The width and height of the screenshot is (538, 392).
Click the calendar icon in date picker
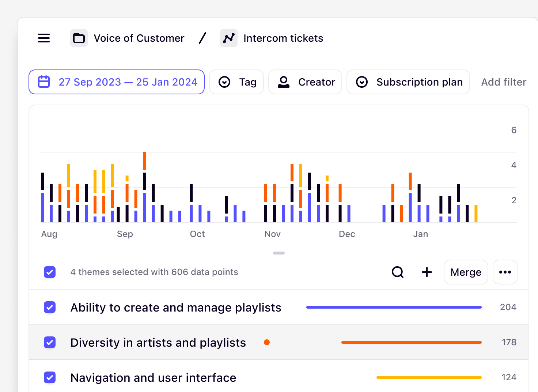click(x=44, y=82)
